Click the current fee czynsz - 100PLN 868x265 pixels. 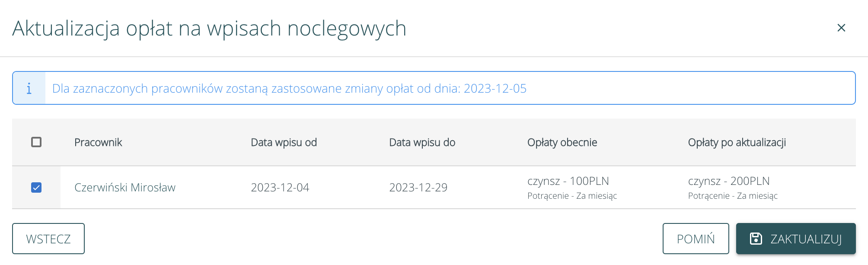coord(568,181)
